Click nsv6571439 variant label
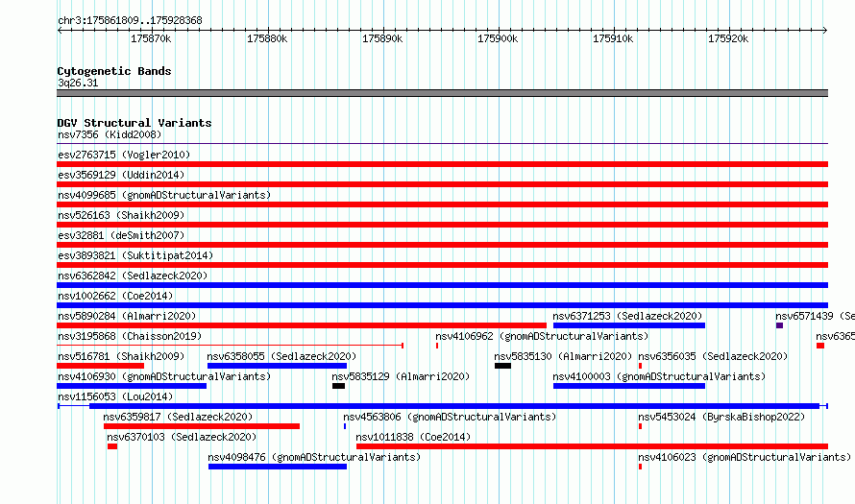This screenshot has height=504, width=855. [815, 316]
